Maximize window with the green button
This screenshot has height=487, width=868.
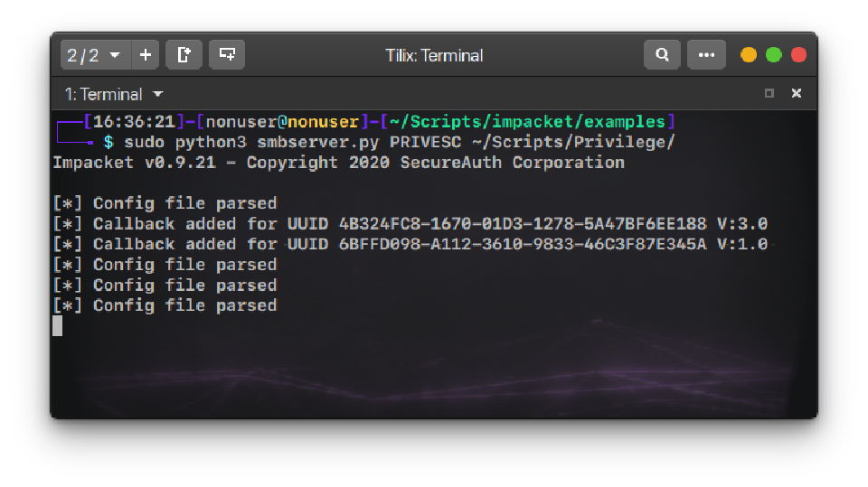point(774,55)
